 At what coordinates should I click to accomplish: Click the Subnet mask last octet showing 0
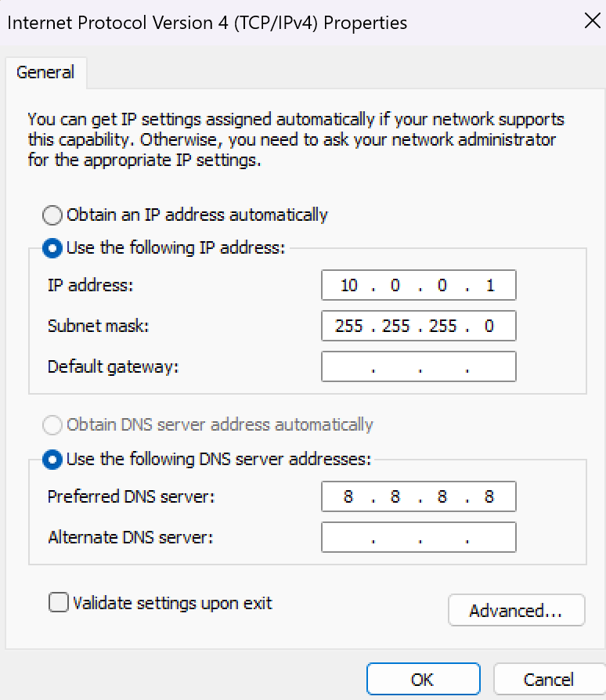(489, 326)
